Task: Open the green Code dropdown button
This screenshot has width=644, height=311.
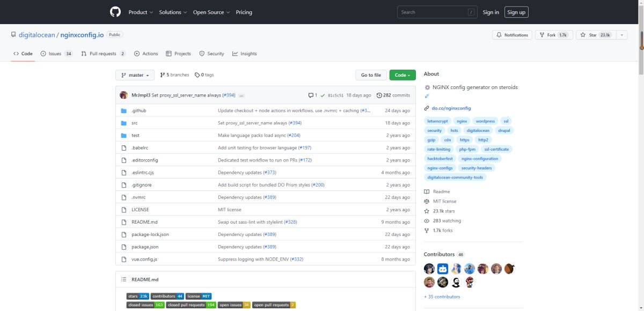Action: click(x=402, y=75)
